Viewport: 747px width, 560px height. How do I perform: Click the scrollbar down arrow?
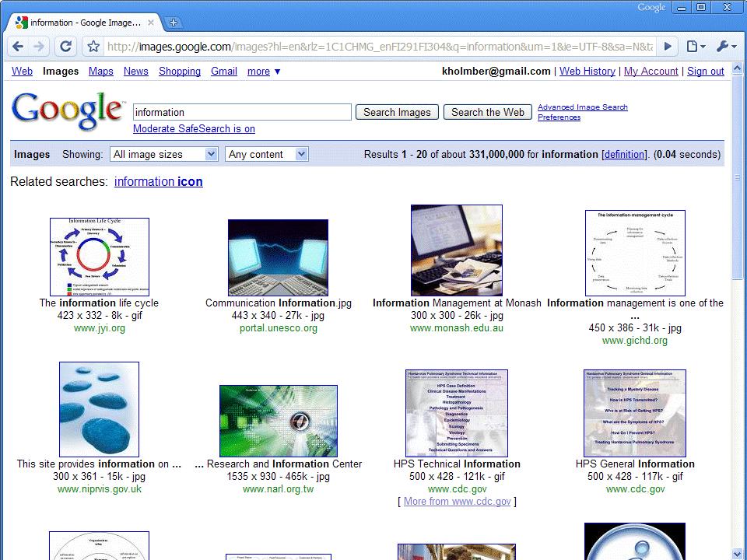[738, 554]
